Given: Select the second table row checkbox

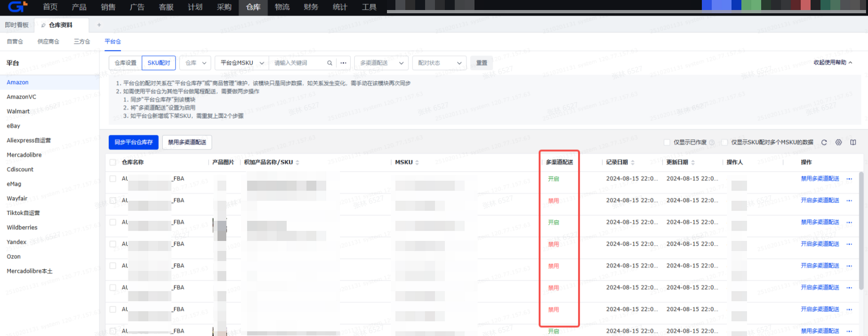Looking at the screenshot, I should (113, 201).
